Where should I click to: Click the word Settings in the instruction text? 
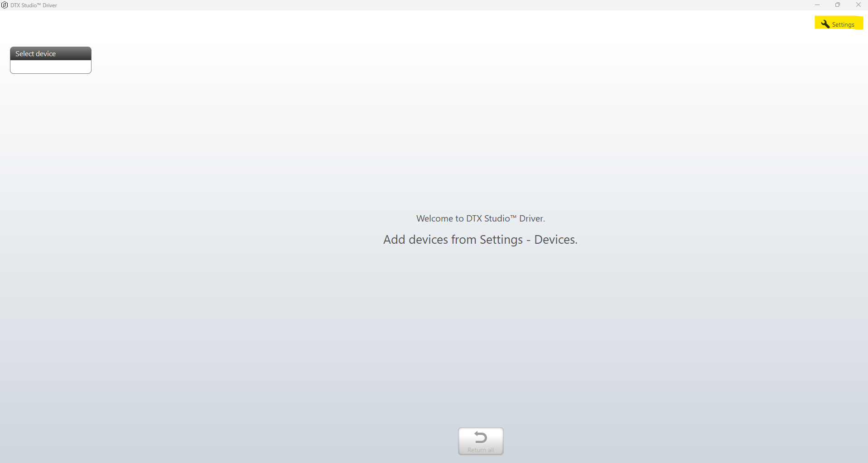(501, 240)
